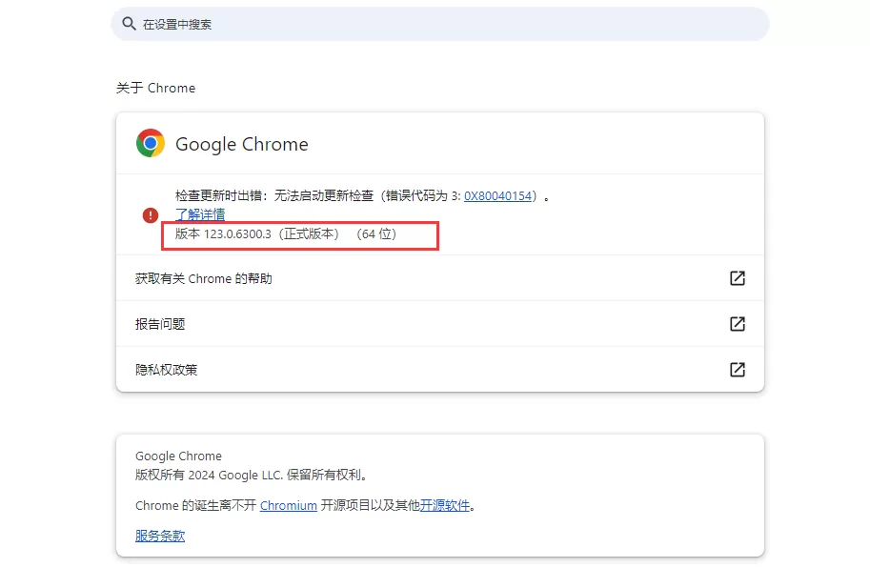Click the 检查更新时出错 error message
This screenshot has width=870, height=588.
[x=362, y=195]
